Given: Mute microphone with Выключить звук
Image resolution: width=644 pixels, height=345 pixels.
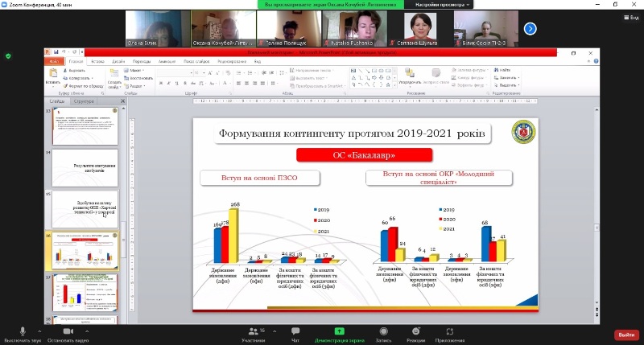Looking at the screenshot, I should 23,335.
